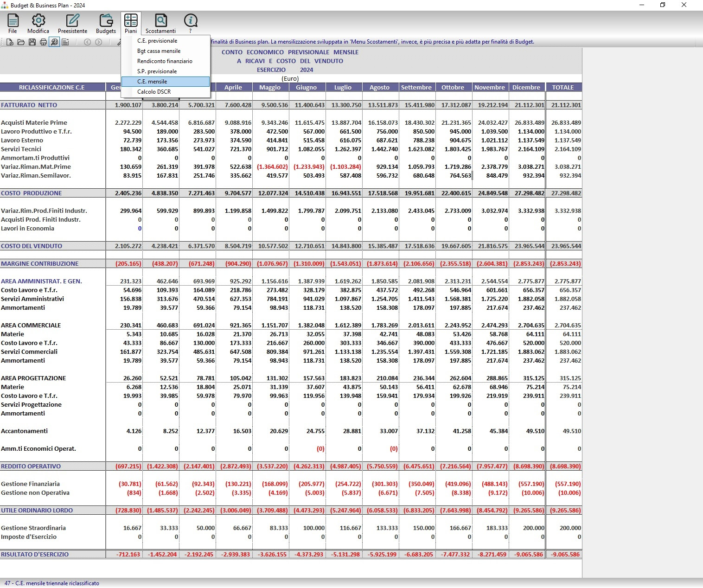
Task: Click the AREA PROGETTAZIONE row label
Action: click(33, 378)
